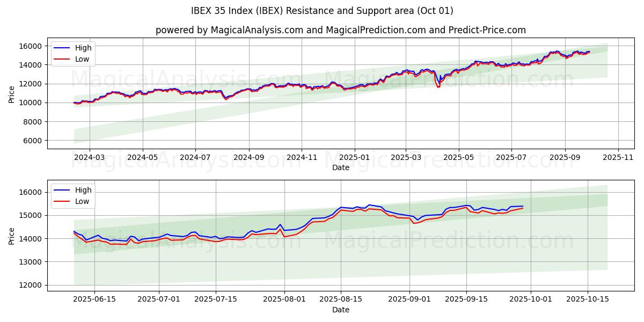Screen dimensions: 644x322
Task: Click the 2025-11 tick on top x-axis
Action: pyautogui.click(x=618, y=158)
